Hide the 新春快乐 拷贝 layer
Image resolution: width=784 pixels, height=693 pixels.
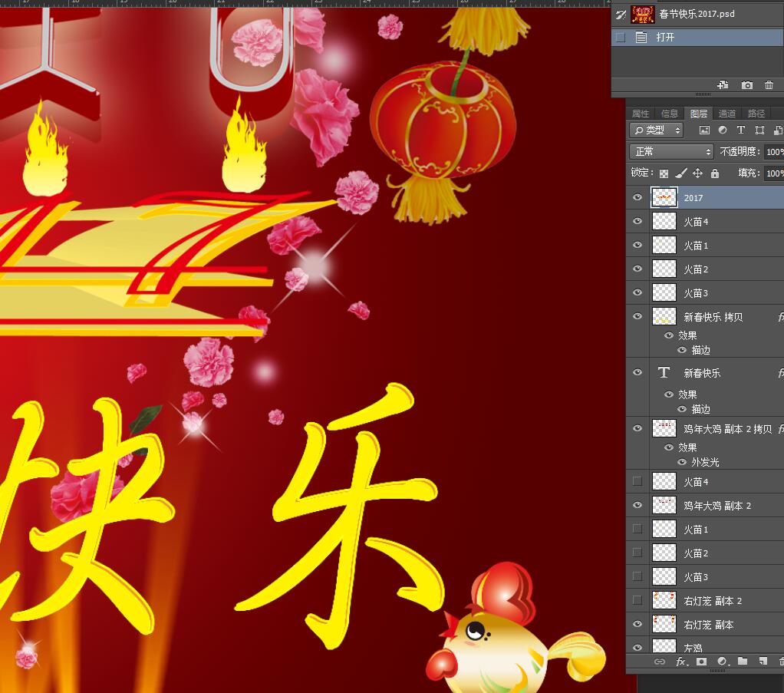[x=637, y=316]
